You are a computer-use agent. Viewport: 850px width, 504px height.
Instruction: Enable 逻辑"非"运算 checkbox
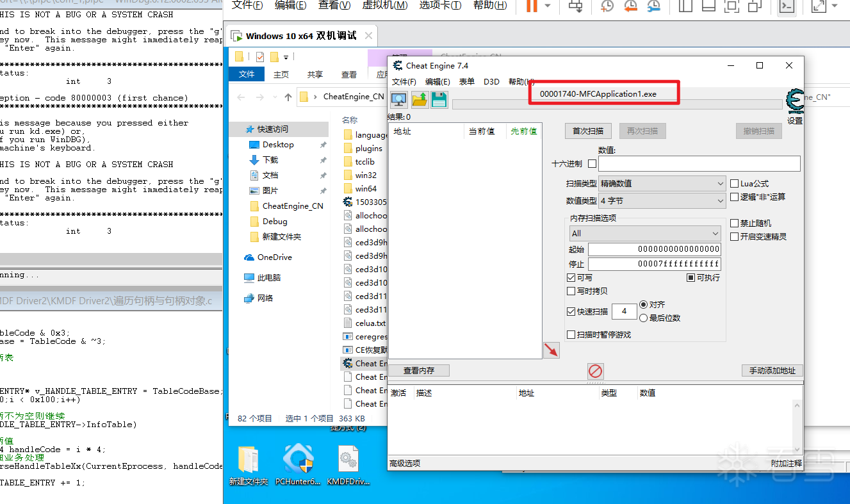click(735, 197)
